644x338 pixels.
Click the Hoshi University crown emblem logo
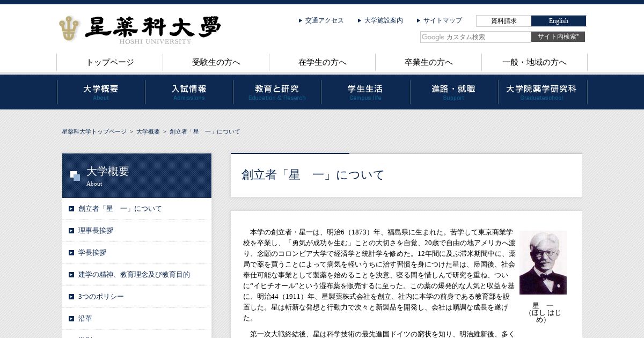pos(69,28)
